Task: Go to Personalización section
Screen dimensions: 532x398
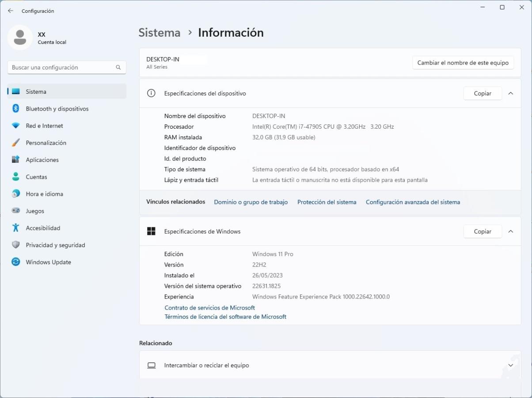Action: pos(46,143)
